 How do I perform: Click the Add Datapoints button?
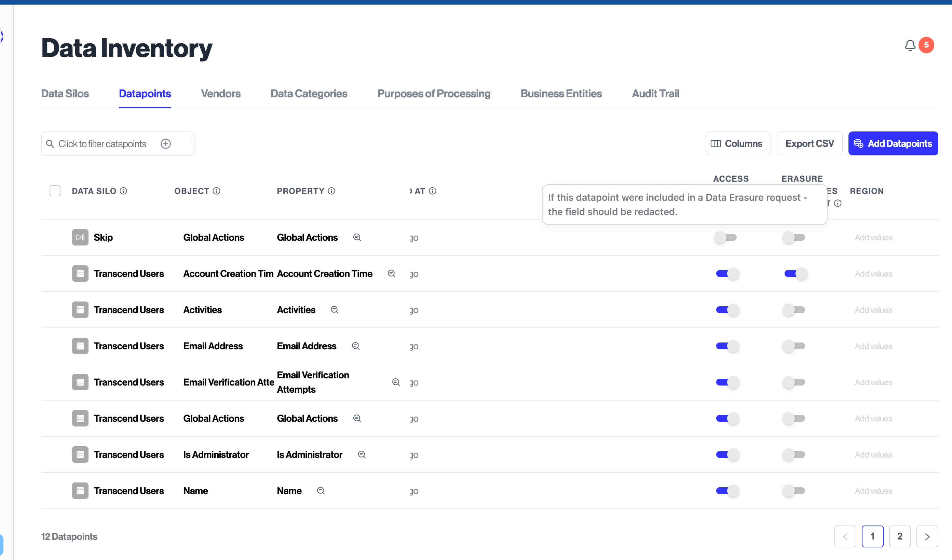click(893, 144)
